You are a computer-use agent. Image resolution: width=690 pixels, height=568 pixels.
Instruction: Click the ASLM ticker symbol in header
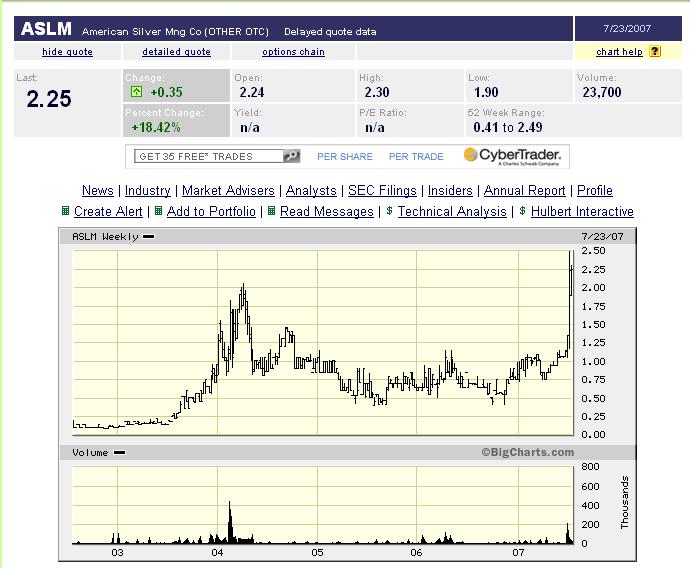click(x=46, y=29)
